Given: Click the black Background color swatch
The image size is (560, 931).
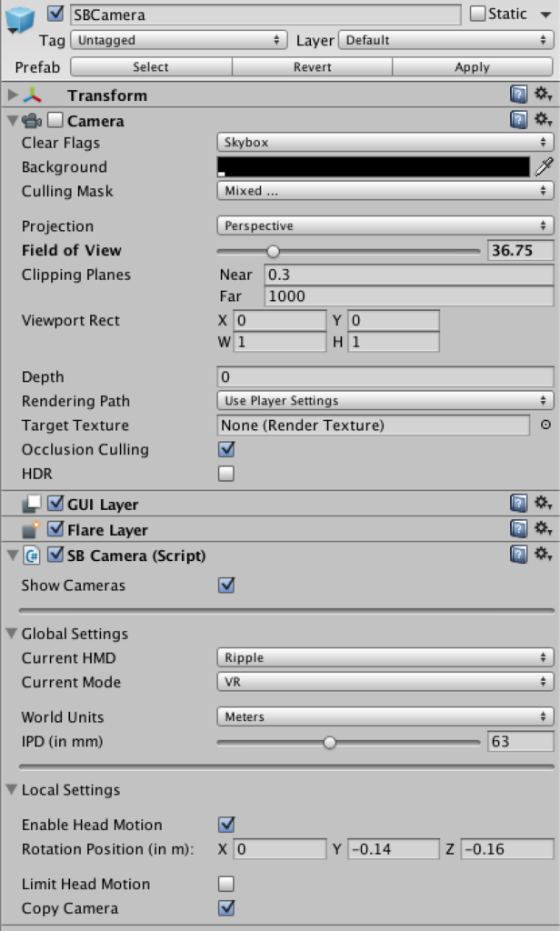Looking at the screenshot, I should click(374, 167).
